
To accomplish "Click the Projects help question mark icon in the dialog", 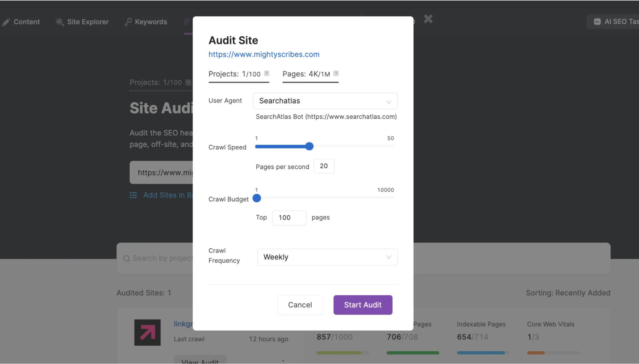I will [267, 73].
